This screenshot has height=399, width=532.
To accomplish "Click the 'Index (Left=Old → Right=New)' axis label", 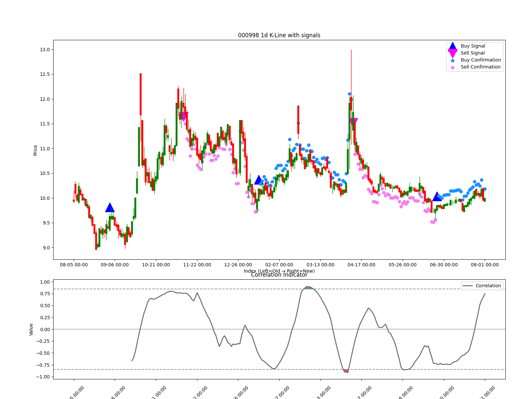I will [279, 271].
